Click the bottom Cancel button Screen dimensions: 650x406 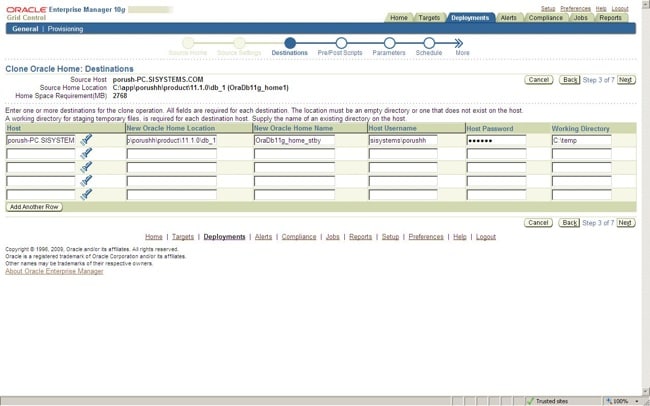point(538,223)
